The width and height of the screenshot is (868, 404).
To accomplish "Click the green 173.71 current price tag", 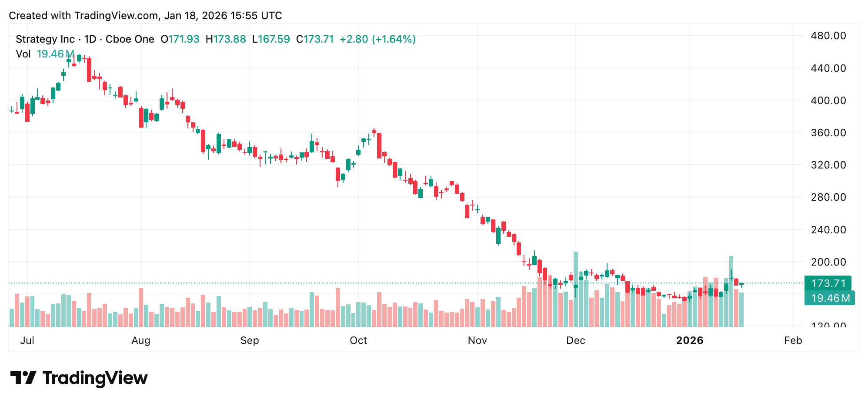I will click(x=828, y=283).
